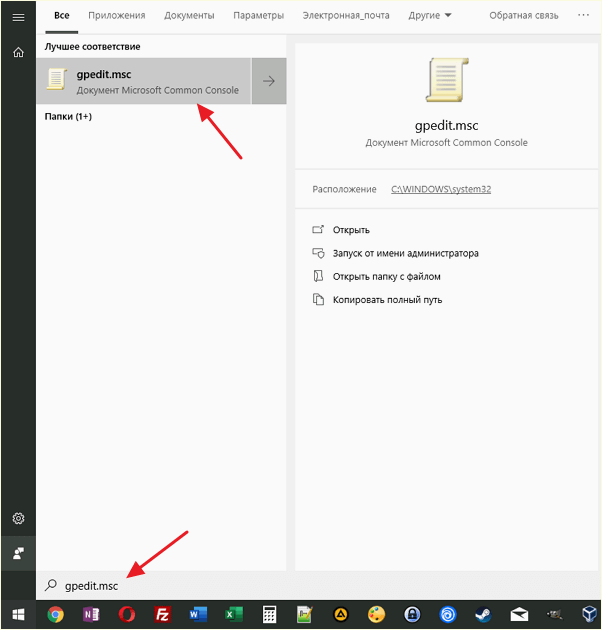Open the paint palette app on taskbar
This screenshot has height=630, width=602.
pos(377,615)
